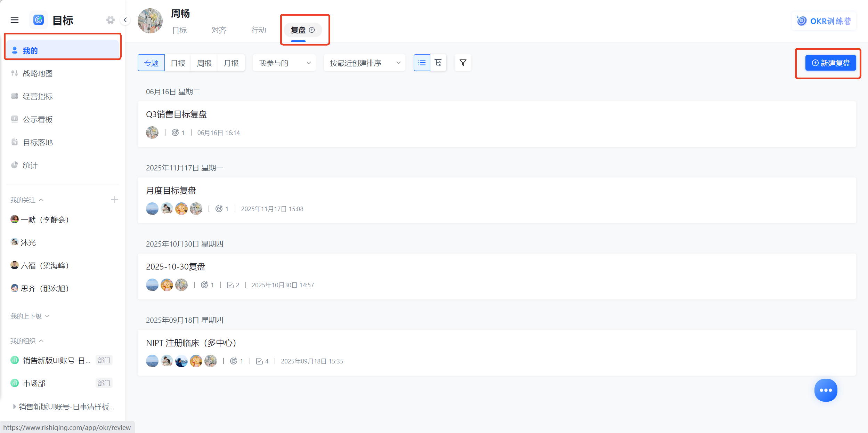Open the 月度目标复盘 review
Image resolution: width=868 pixels, height=433 pixels.
pos(497,200)
